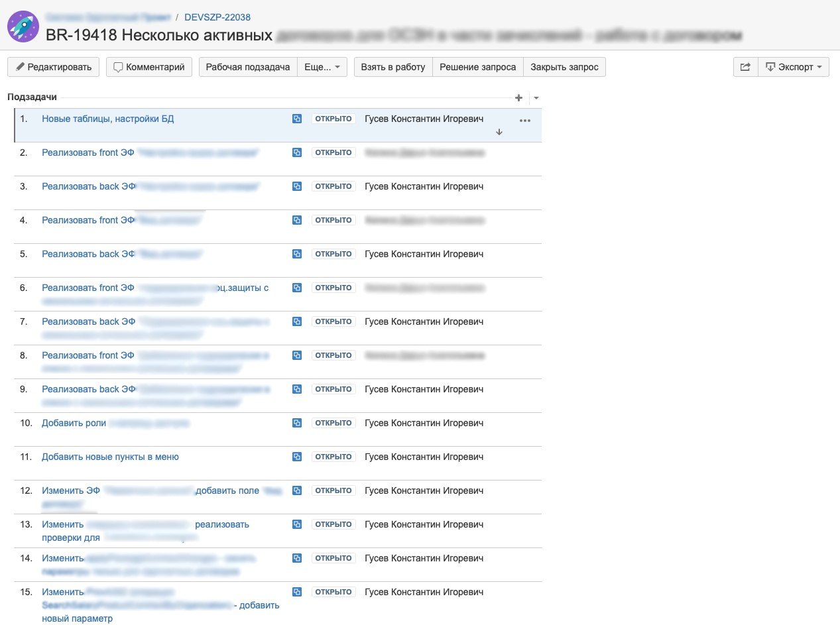840x625 pixels.
Task: Click subtask type icon in row 1
Action: tap(297, 119)
